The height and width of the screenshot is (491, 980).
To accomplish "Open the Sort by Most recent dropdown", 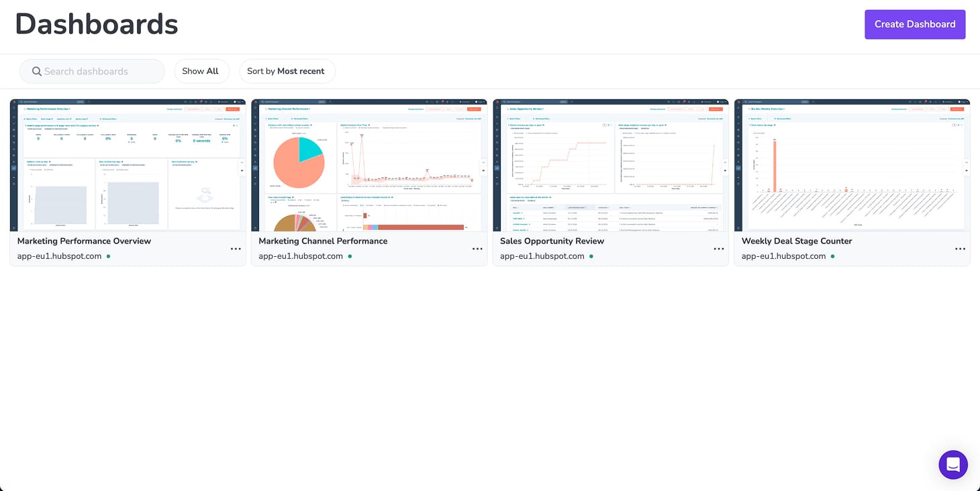I will 287,71.
